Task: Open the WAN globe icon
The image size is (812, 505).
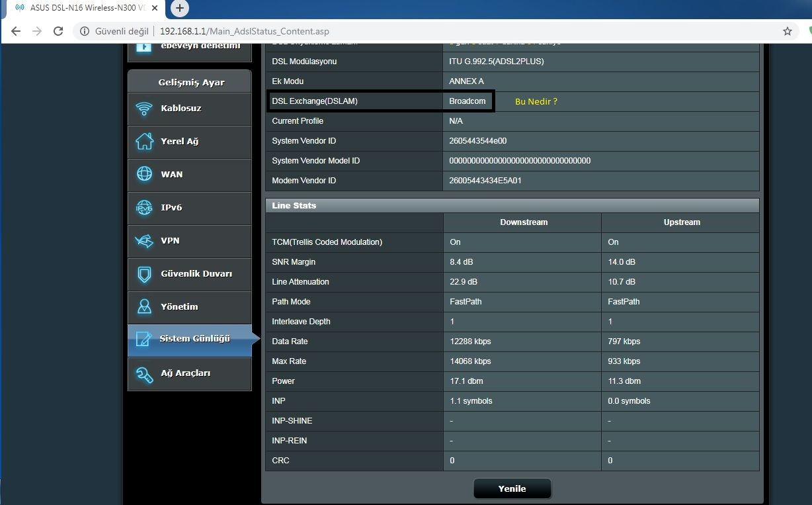Action: tap(144, 174)
